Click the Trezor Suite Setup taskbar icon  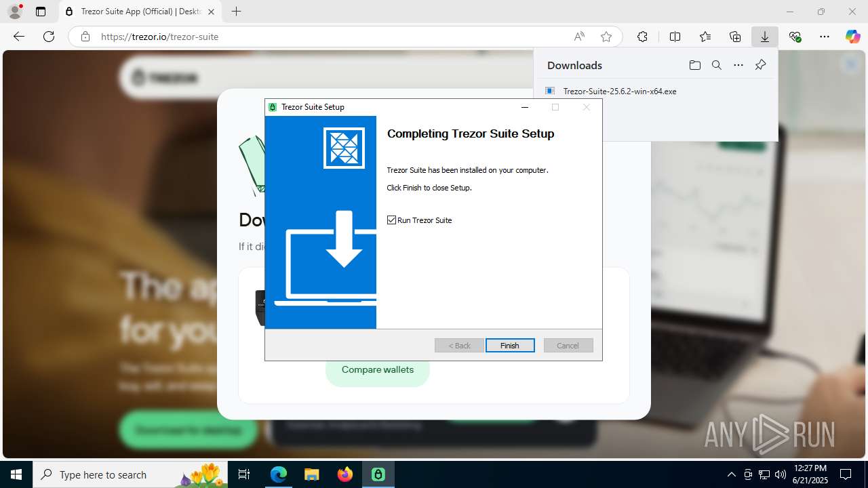point(378,474)
